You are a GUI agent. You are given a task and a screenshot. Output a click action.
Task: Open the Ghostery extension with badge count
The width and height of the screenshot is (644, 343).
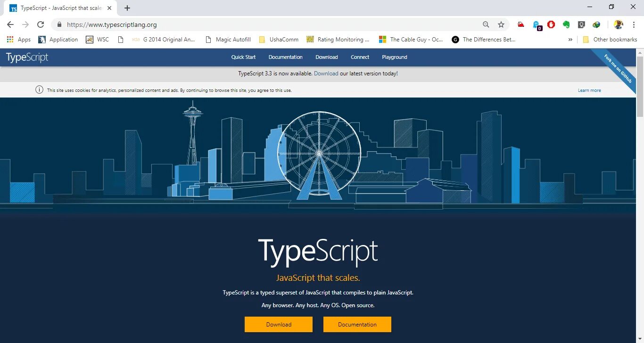tap(537, 24)
